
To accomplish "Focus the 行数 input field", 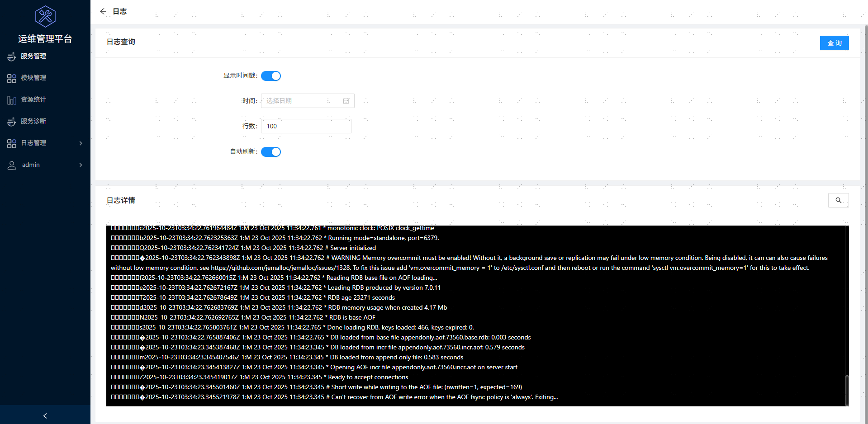I will coord(306,126).
